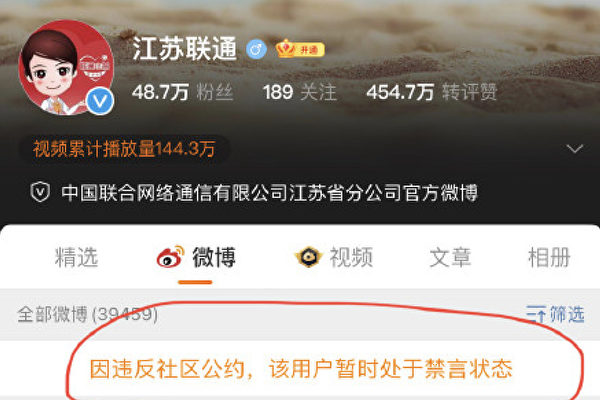View the 189 关注 following list
This screenshot has width=600, height=400.
click(300, 92)
